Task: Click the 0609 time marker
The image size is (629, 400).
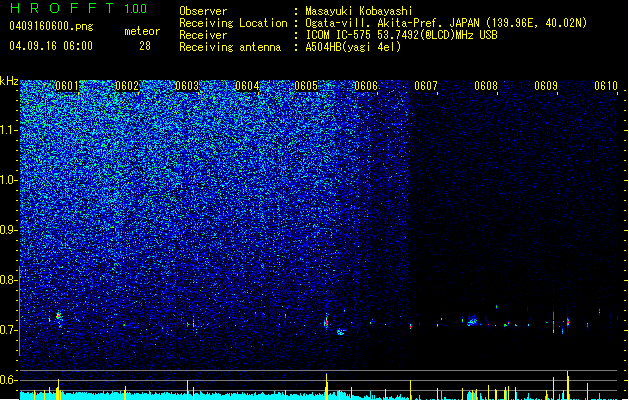Action: (546, 86)
